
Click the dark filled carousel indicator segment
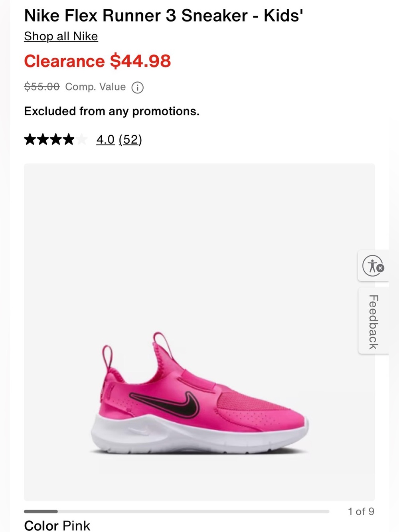[x=41, y=511]
